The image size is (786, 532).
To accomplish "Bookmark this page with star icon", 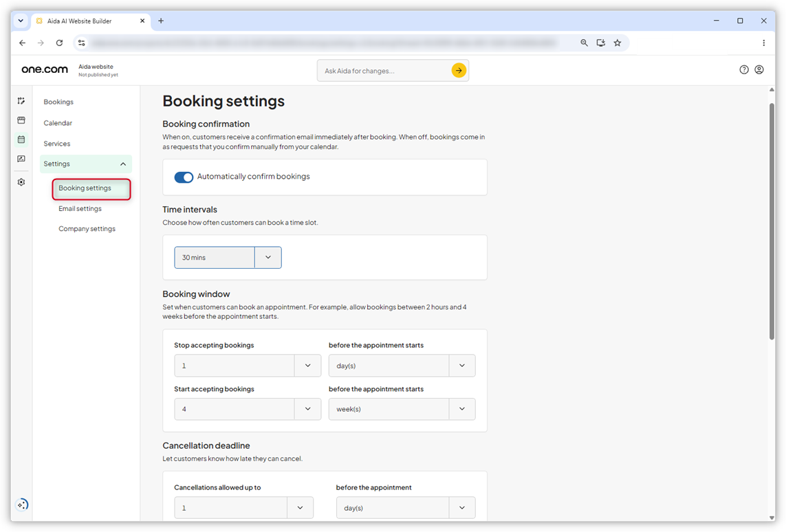I will 618,43.
